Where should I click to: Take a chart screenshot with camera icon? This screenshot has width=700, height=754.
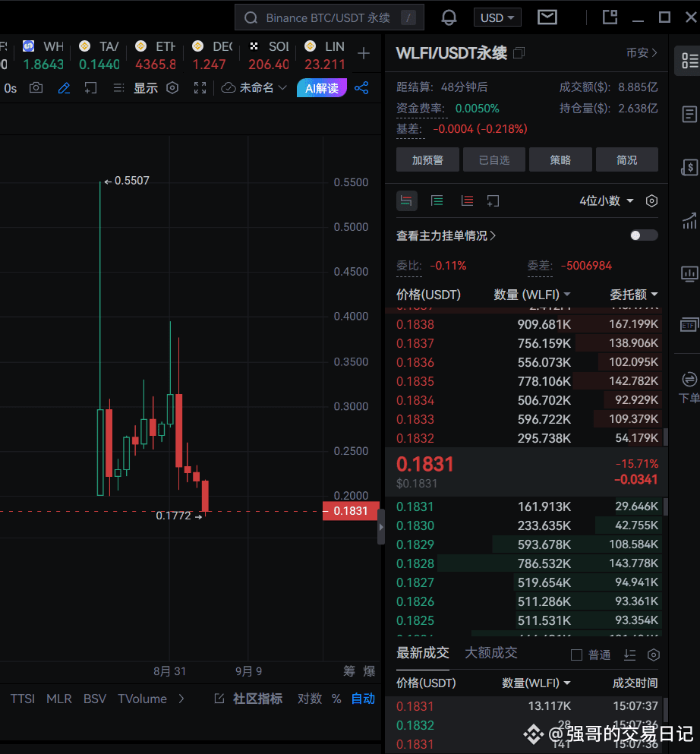tap(36, 88)
